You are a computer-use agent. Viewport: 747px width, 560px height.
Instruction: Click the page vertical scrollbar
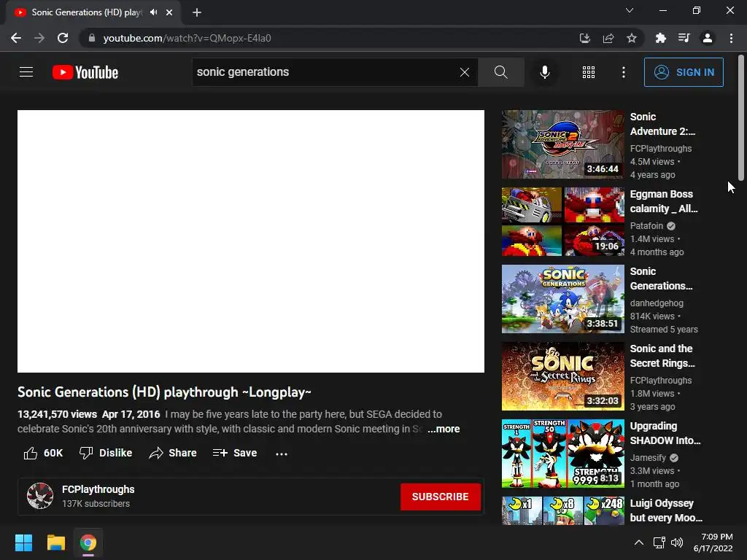point(741,117)
